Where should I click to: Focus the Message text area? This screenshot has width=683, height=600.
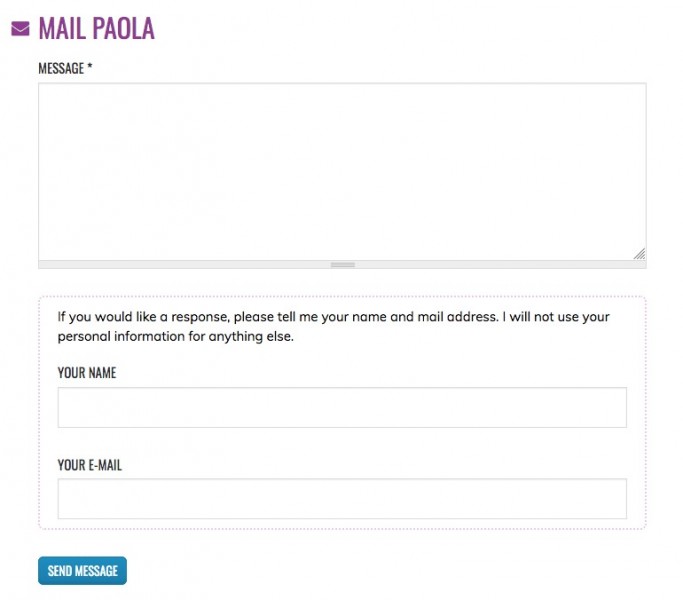pos(341,170)
